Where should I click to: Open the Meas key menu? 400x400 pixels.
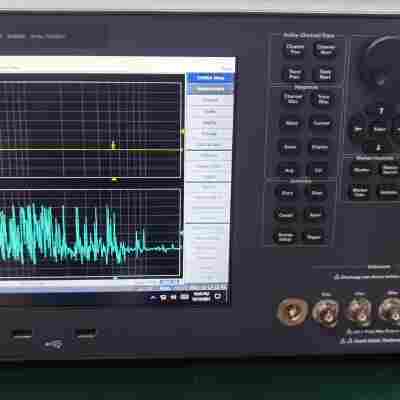292,123
